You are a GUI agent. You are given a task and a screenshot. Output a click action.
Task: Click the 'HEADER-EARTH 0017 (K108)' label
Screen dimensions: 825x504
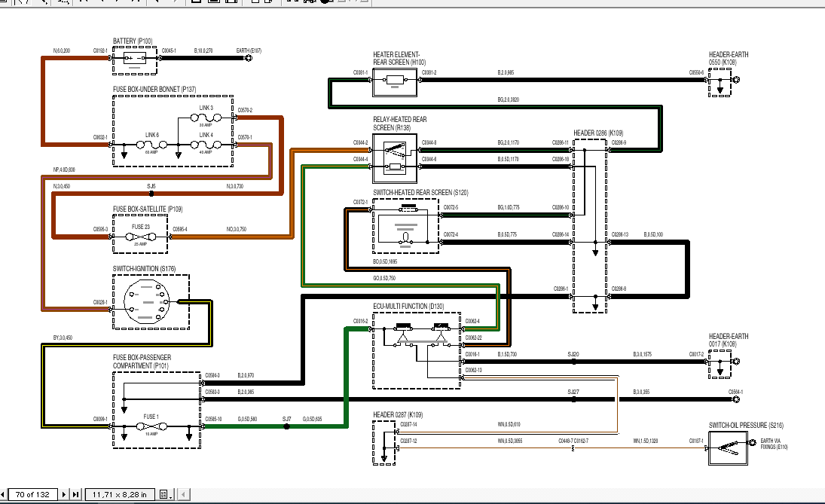(x=729, y=341)
